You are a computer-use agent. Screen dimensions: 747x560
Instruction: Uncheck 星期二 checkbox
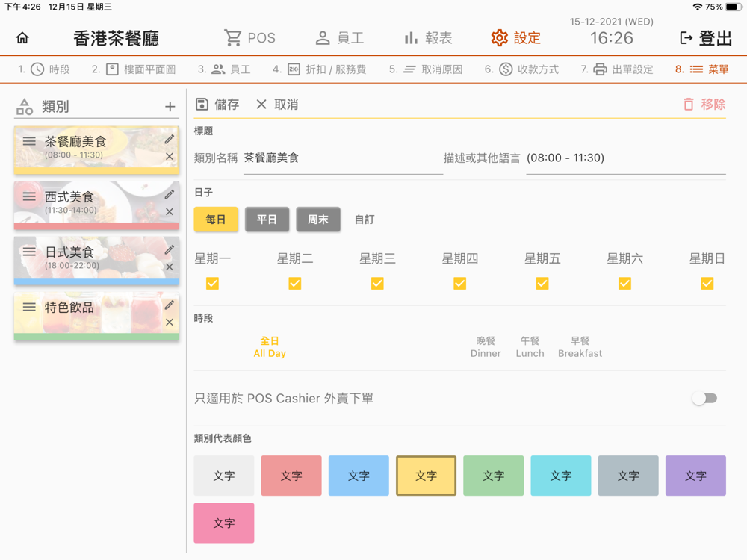pyautogui.click(x=295, y=284)
